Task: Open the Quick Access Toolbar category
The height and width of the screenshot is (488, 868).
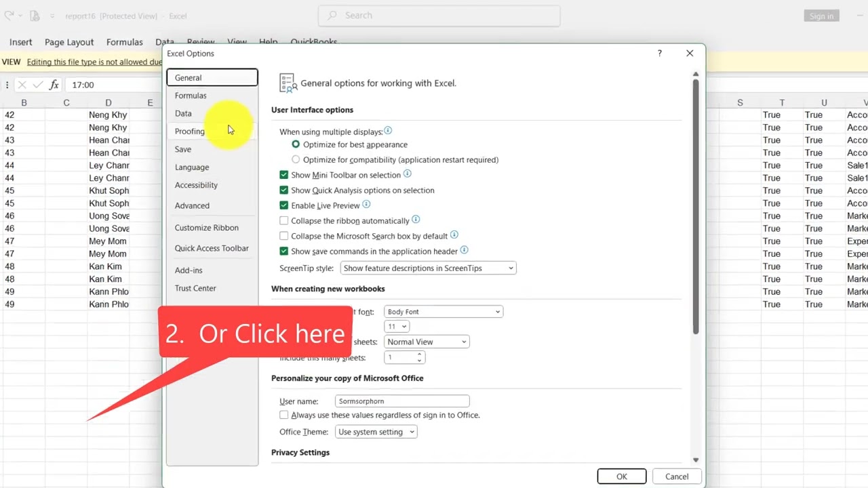Action: (212, 248)
